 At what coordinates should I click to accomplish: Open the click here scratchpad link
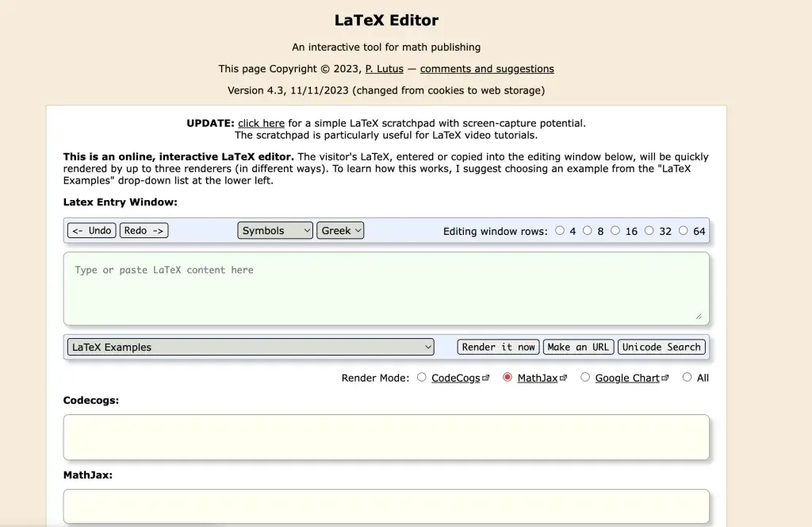tap(262, 123)
